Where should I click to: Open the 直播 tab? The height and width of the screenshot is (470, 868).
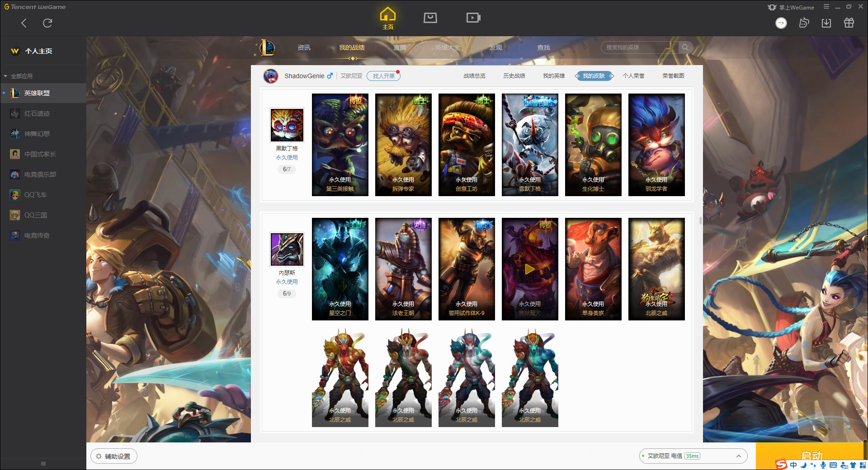[x=400, y=47]
